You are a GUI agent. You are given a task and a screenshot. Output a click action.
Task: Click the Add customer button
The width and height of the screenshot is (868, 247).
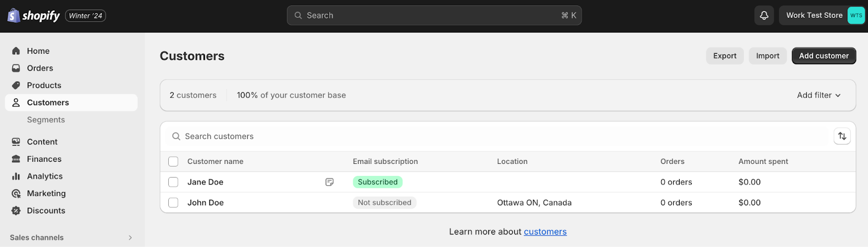(x=824, y=56)
